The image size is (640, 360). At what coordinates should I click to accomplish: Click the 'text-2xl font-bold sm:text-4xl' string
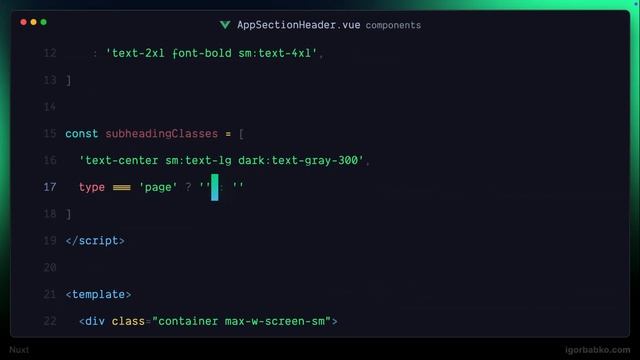point(211,53)
